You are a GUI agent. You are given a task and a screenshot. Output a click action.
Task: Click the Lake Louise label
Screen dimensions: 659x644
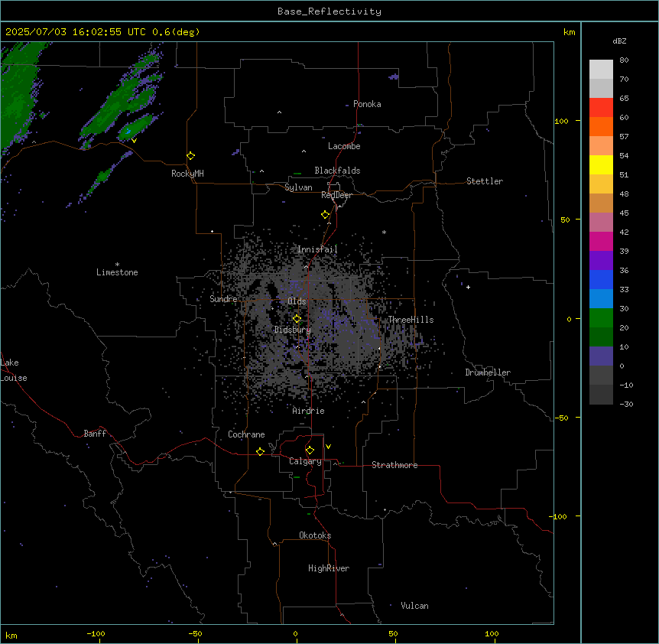tap(14, 370)
